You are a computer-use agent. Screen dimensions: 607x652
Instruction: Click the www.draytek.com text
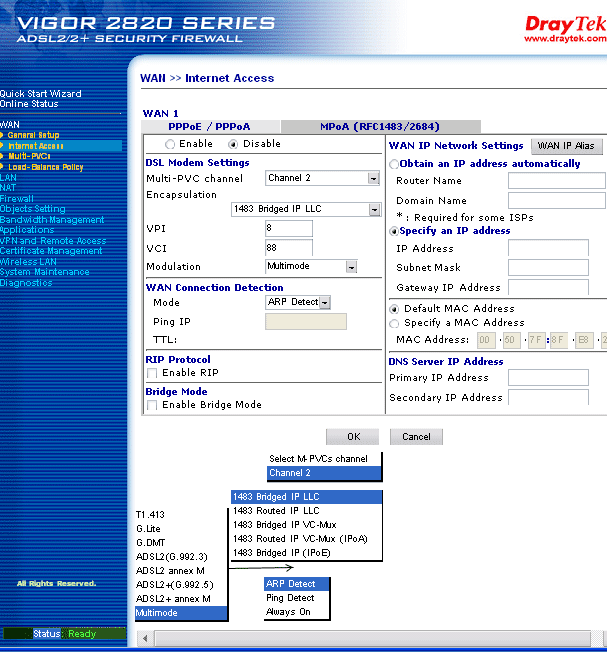pos(565,39)
